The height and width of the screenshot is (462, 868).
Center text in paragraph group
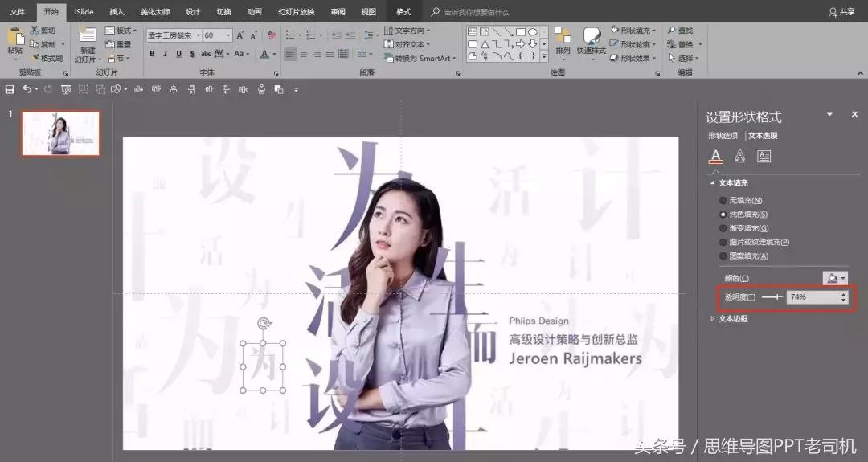[303, 54]
